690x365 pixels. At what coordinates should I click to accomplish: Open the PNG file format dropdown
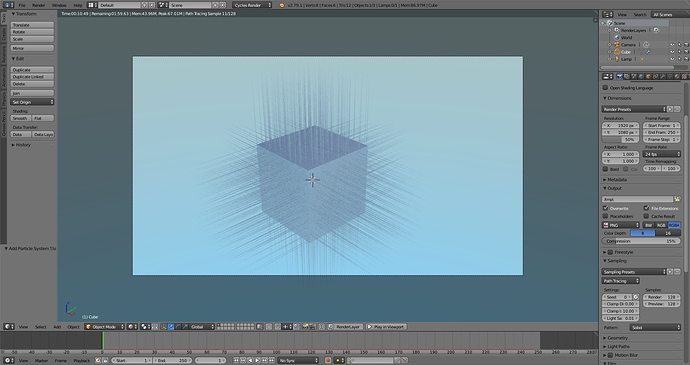click(621, 225)
